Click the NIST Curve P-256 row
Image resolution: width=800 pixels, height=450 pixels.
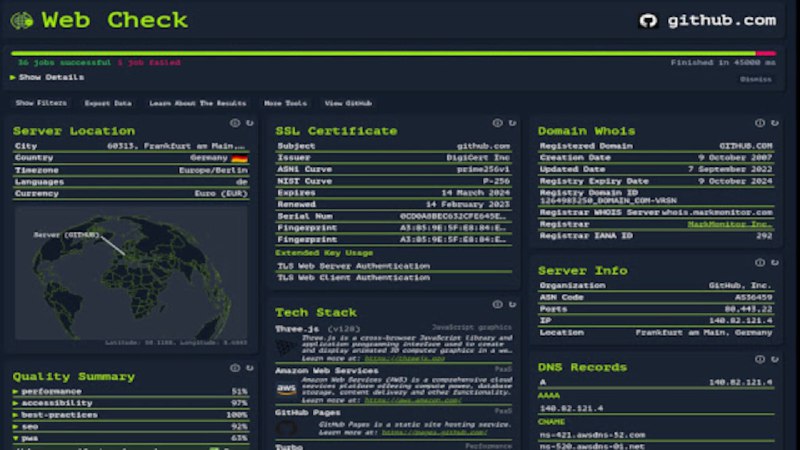point(393,181)
